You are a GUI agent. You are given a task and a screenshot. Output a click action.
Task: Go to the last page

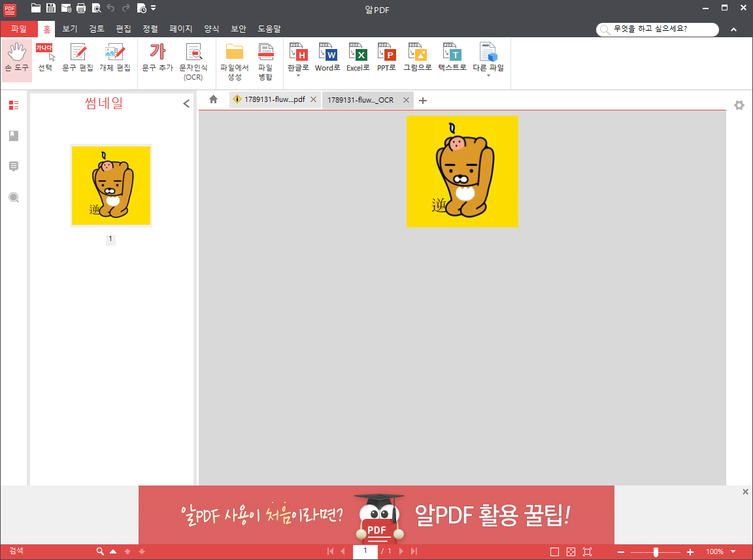(x=414, y=552)
